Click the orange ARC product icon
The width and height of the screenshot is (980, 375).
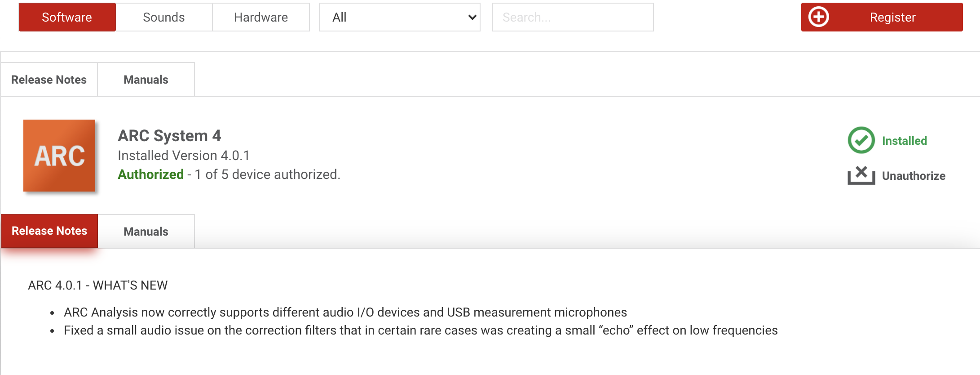[59, 156]
